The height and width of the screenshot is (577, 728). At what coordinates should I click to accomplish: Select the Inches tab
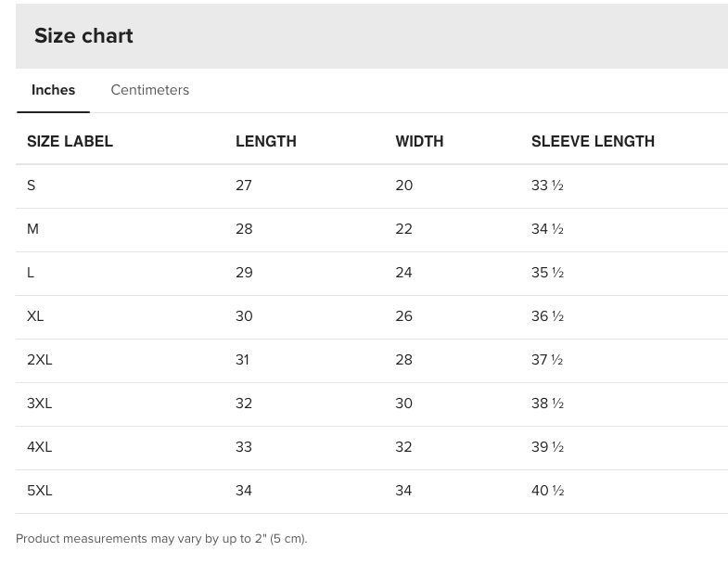point(53,90)
